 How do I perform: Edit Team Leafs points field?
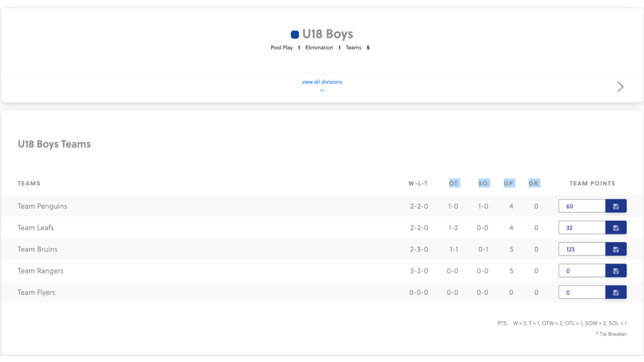(582, 228)
